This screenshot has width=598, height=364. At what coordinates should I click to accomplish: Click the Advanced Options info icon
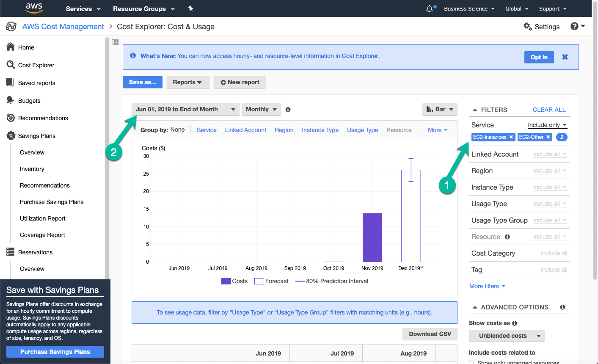pyautogui.click(x=562, y=307)
